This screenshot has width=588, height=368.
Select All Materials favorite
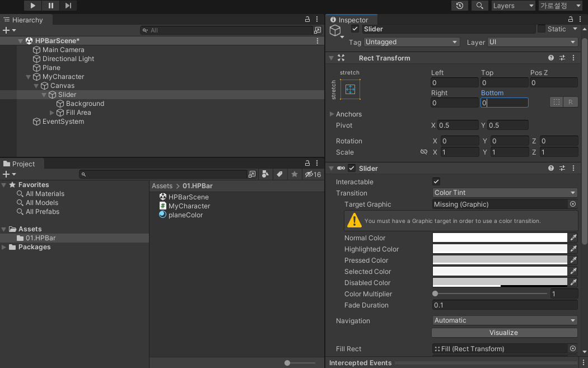(x=45, y=194)
